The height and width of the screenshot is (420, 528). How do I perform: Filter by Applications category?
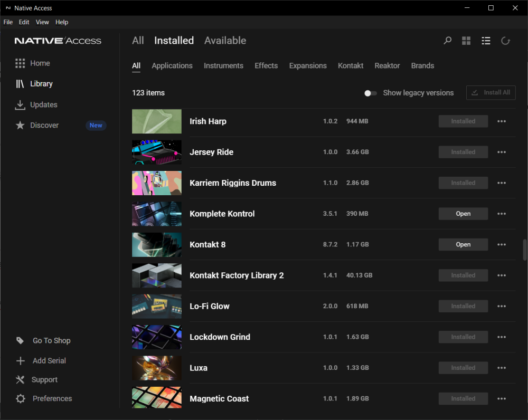(172, 65)
